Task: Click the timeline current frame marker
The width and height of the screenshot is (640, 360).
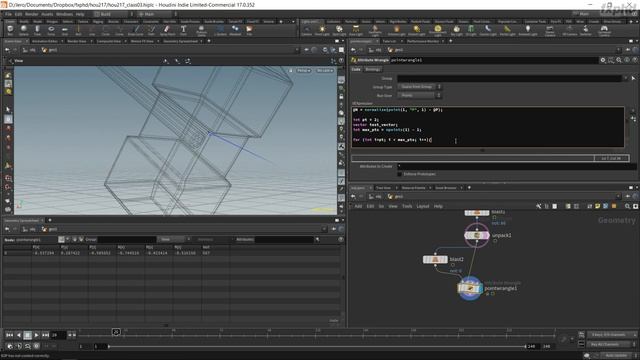Action: [116, 332]
